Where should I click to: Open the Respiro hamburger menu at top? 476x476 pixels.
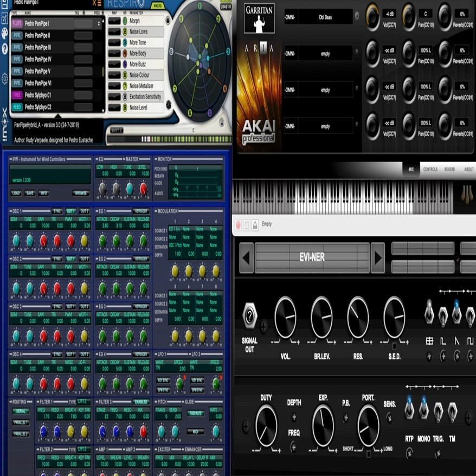coord(99,3)
